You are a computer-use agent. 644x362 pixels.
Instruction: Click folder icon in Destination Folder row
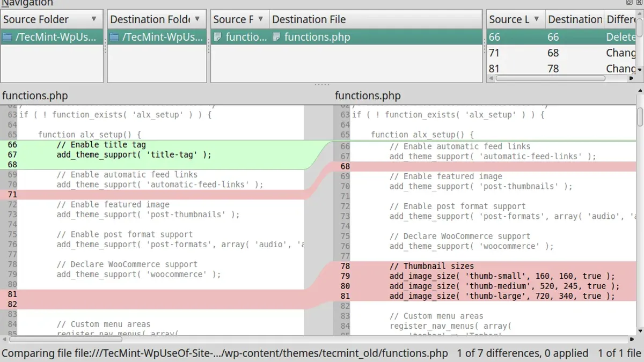pyautogui.click(x=114, y=37)
